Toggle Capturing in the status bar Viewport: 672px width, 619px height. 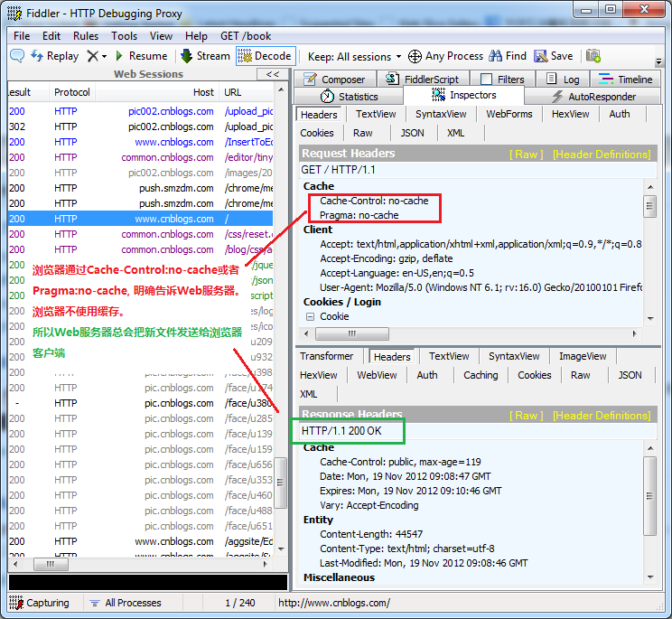tap(39, 603)
